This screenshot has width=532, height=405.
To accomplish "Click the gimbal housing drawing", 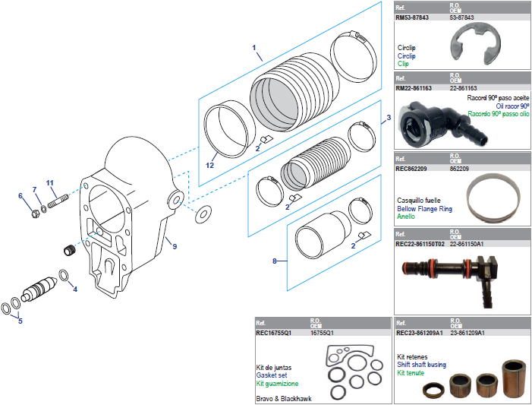I will (131, 219).
